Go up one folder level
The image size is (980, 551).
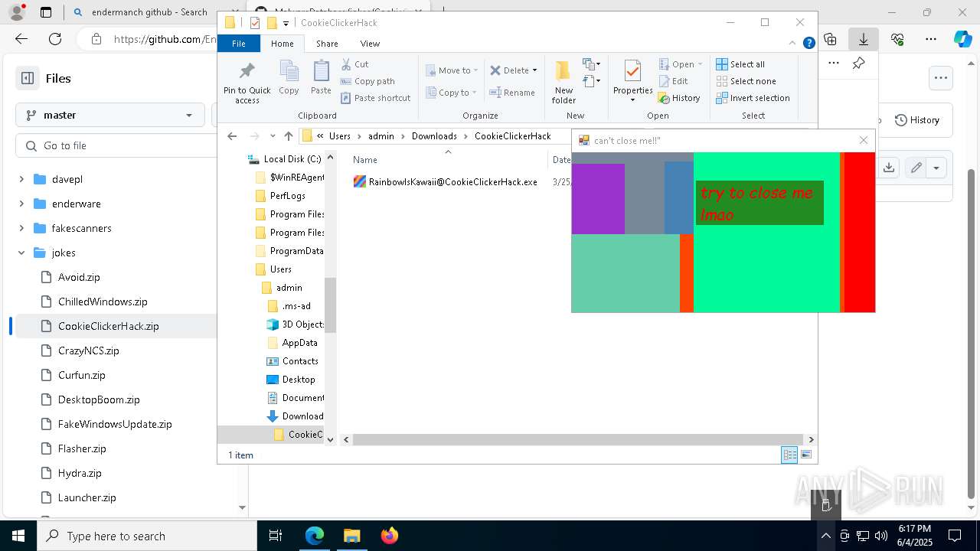(x=288, y=136)
